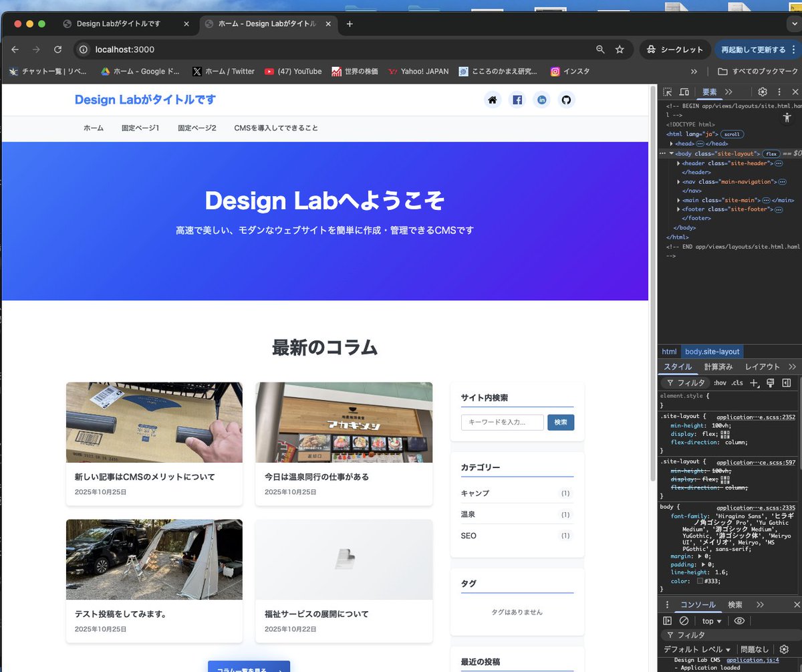
Task: Click the accessibility figure icon in Elements
Action: (787, 117)
